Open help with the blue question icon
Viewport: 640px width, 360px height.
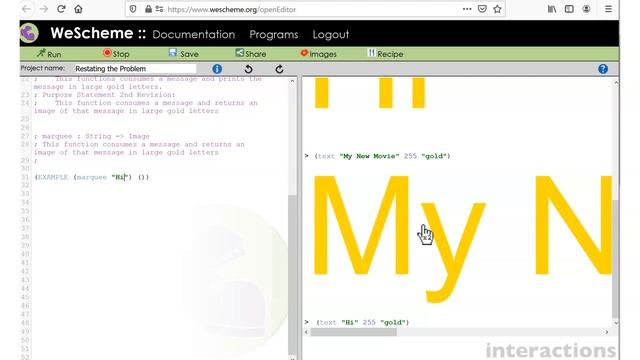pos(603,69)
